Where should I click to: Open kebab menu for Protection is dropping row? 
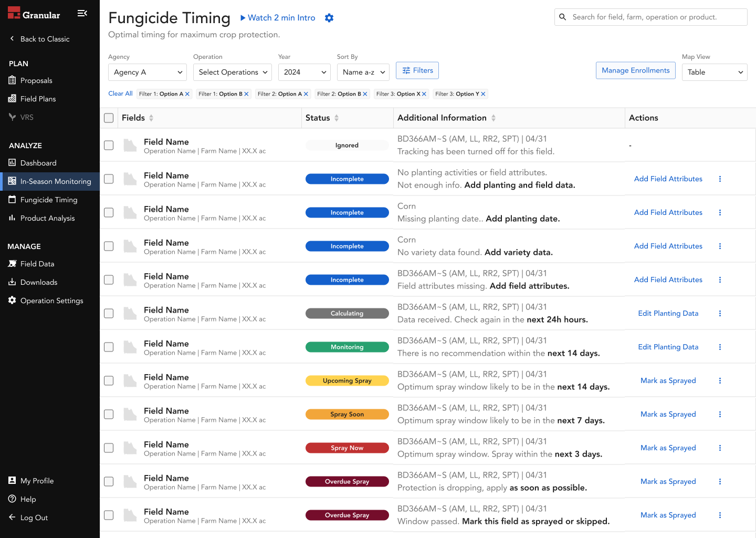[x=720, y=482]
